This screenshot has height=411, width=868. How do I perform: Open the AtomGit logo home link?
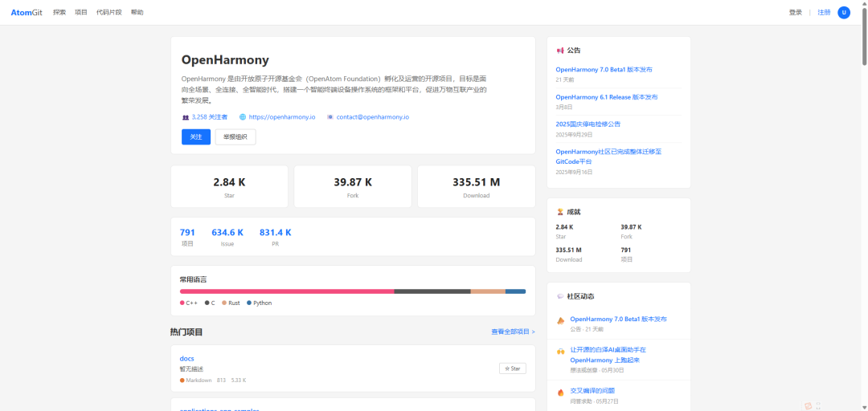(x=26, y=12)
